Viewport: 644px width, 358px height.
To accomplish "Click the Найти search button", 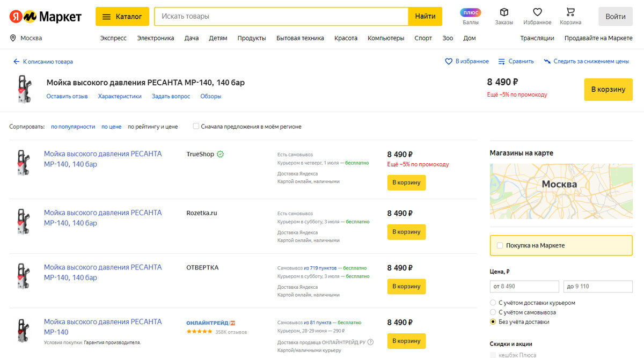I will pyautogui.click(x=425, y=17).
